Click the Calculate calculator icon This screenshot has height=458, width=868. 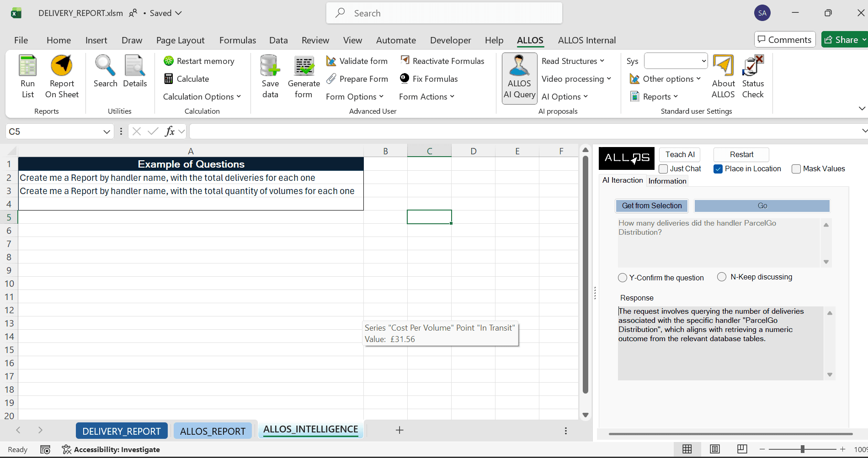tap(169, 79)
